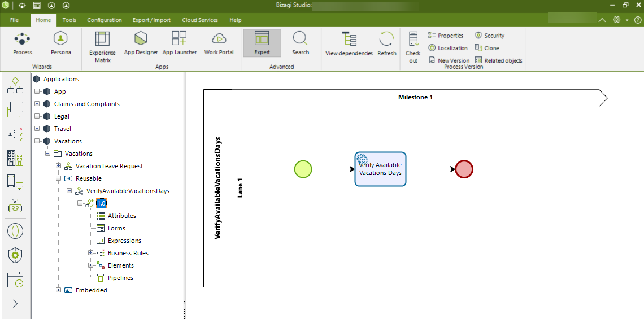Collapse the Vacations application node
Viewport: 644px width, 319px height.
[x=37, y=141]
